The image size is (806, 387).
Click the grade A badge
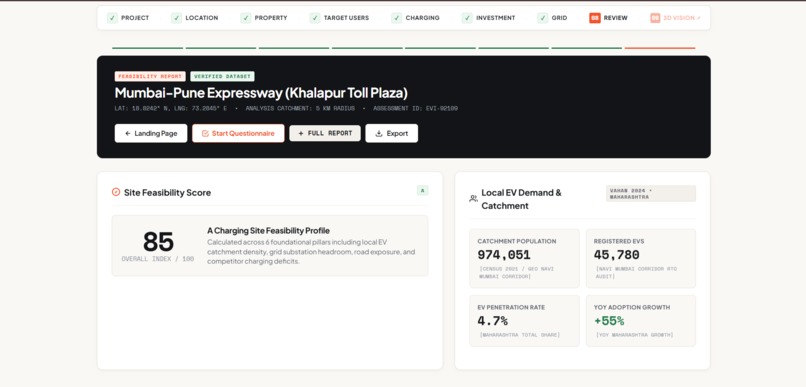point(423,191)
